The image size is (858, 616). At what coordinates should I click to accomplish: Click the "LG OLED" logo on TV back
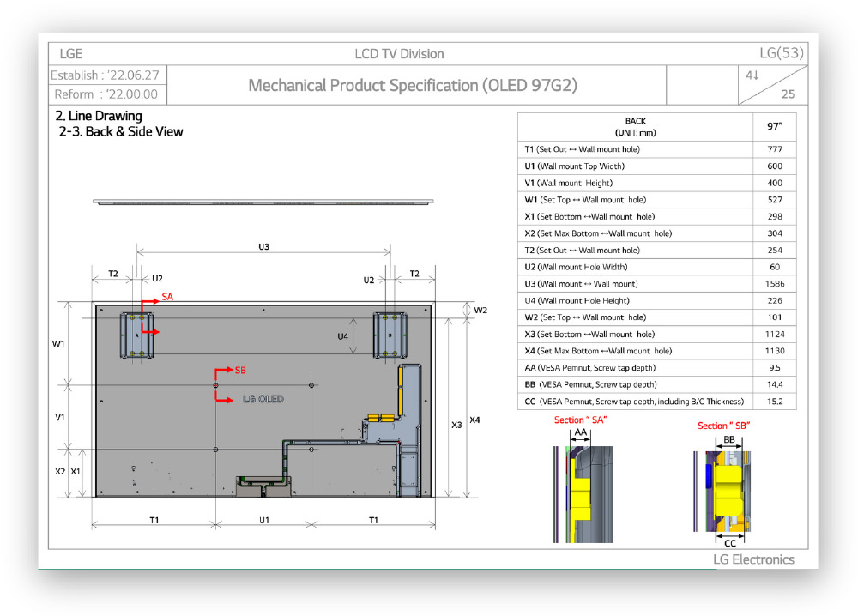tap(263, 399)
